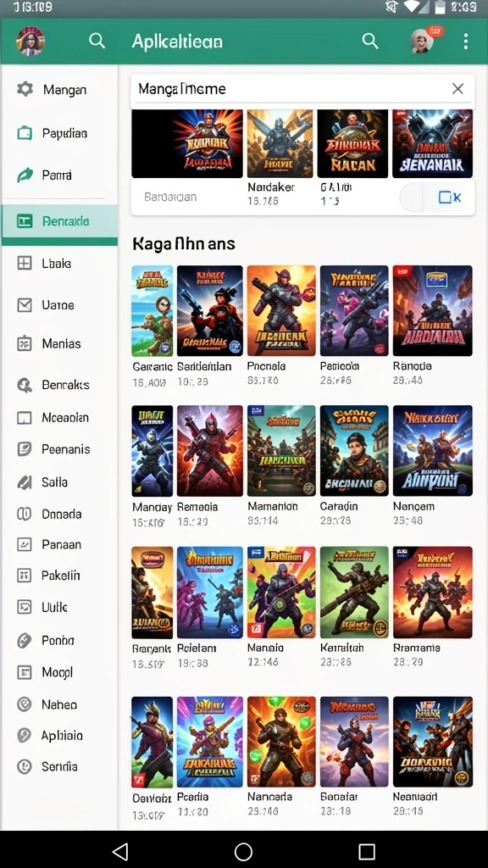Open the three-dot overflow menu
Viewport: 488px width, 868px height.
coord(466,41)
